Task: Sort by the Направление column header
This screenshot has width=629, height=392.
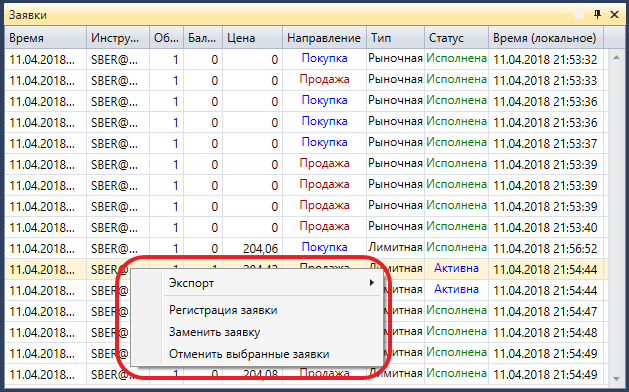Action: pyautogui.click(x=324, y=38)
